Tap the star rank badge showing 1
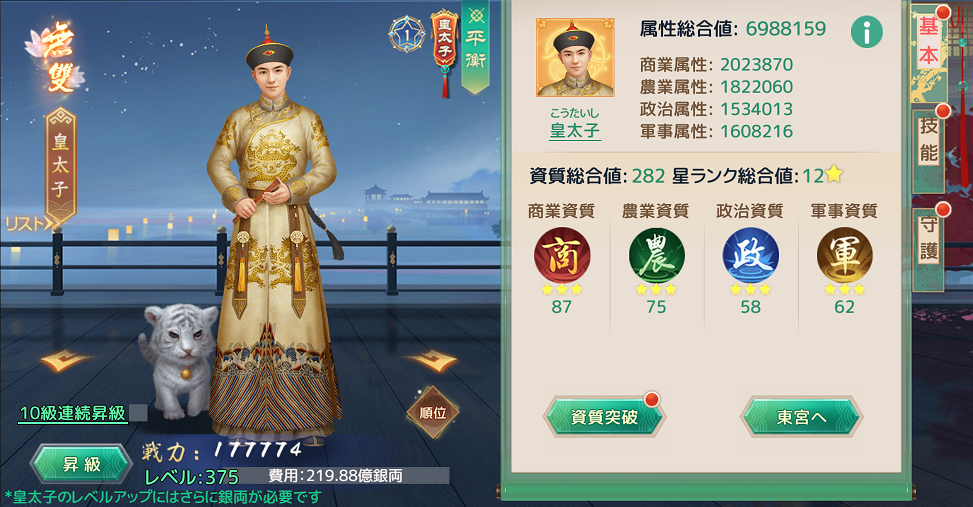 pyautogui.click(x=406, y=34)
